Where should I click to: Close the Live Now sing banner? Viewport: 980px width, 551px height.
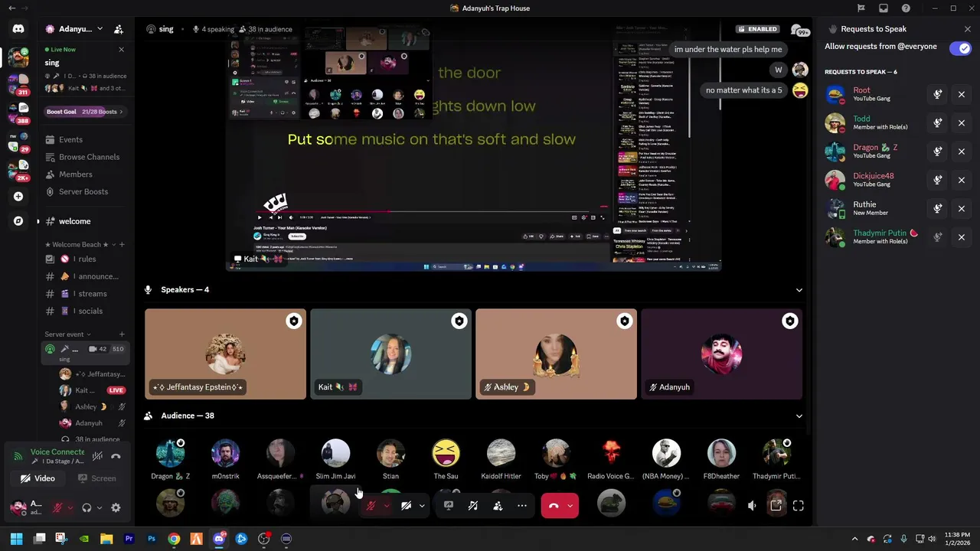[x=121, y=50]
